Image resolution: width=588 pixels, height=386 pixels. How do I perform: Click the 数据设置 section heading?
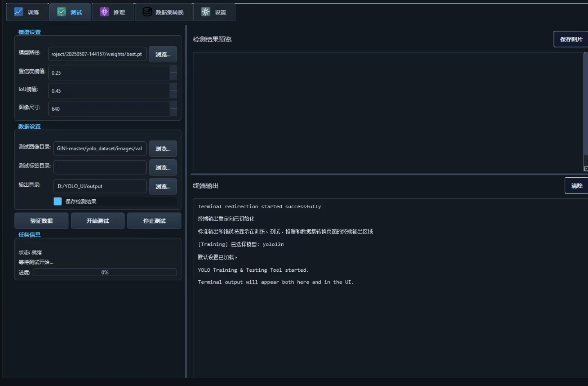[29, 126]
